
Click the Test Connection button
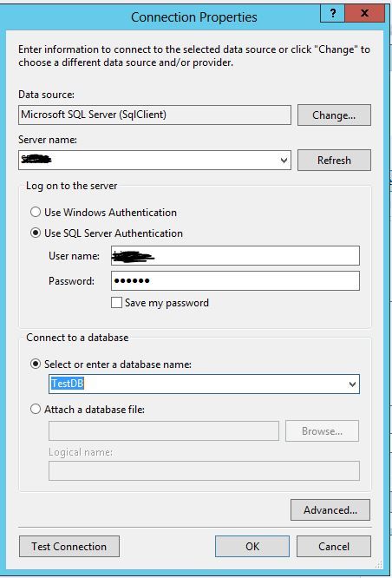click(69, 546)
